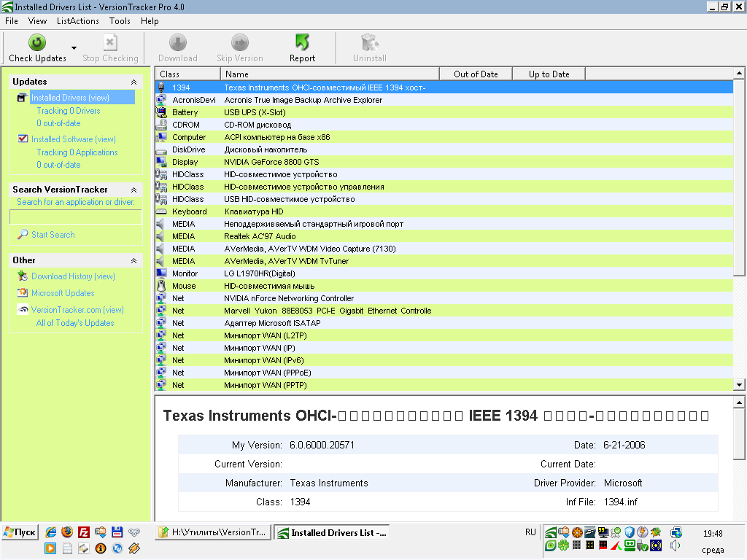Click the Start Search link
This screenshot has height=560, width=747.
coord(53,235)
